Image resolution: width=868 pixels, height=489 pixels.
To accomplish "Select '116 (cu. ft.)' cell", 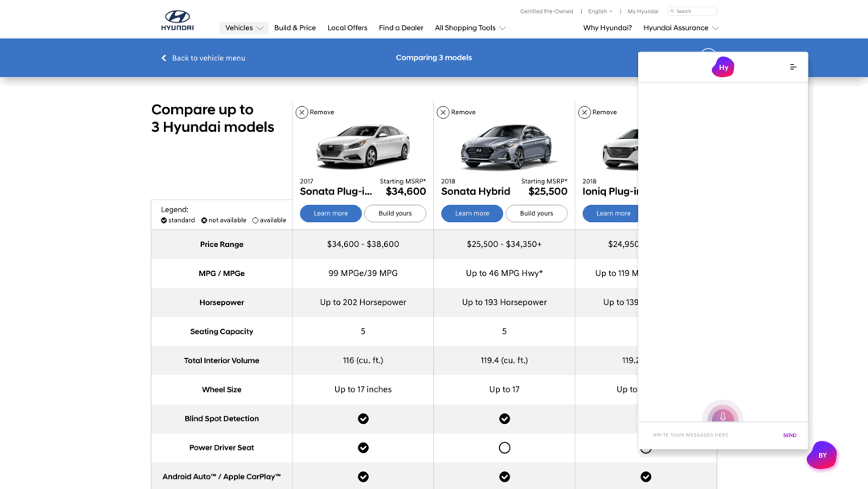I will pyautogui.click(x=363, y=360).
